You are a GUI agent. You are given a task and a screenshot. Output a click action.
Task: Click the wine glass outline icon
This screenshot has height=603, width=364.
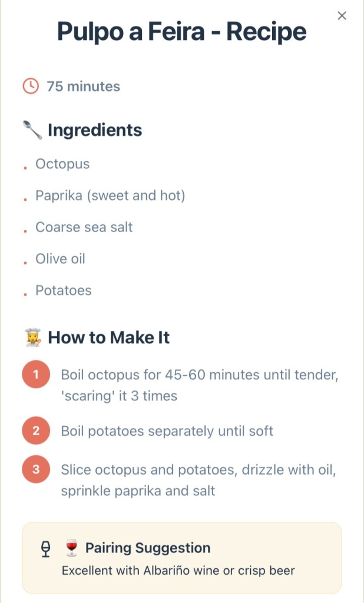[x=45, y=549]
